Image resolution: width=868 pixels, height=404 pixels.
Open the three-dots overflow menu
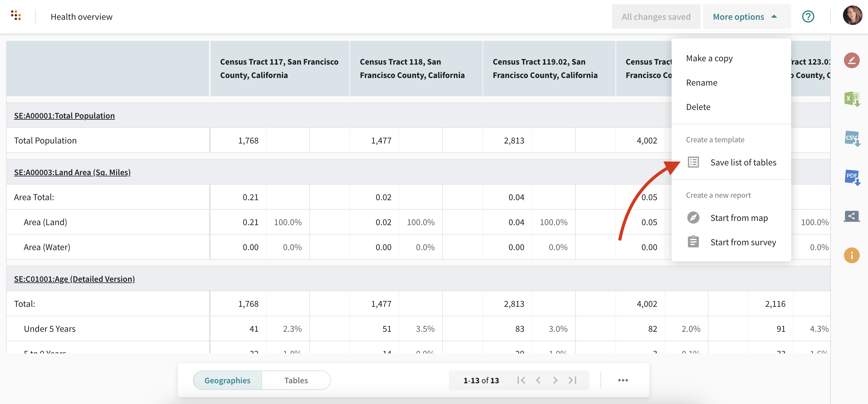point(623,380)
